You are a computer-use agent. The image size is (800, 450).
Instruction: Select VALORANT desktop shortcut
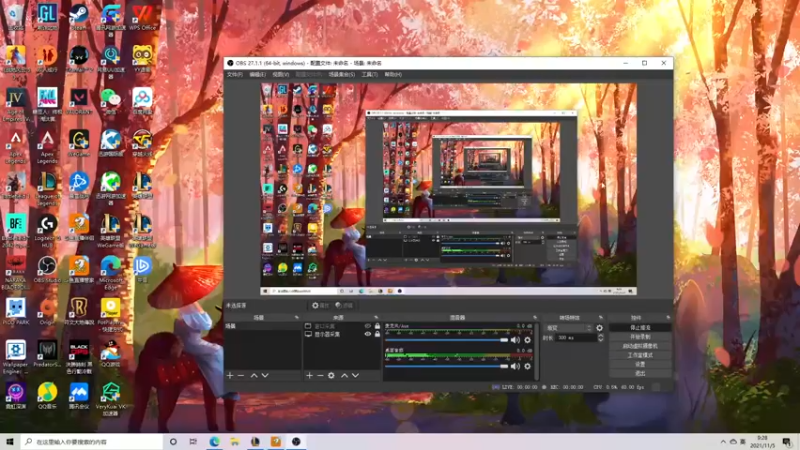pos(79,101)
